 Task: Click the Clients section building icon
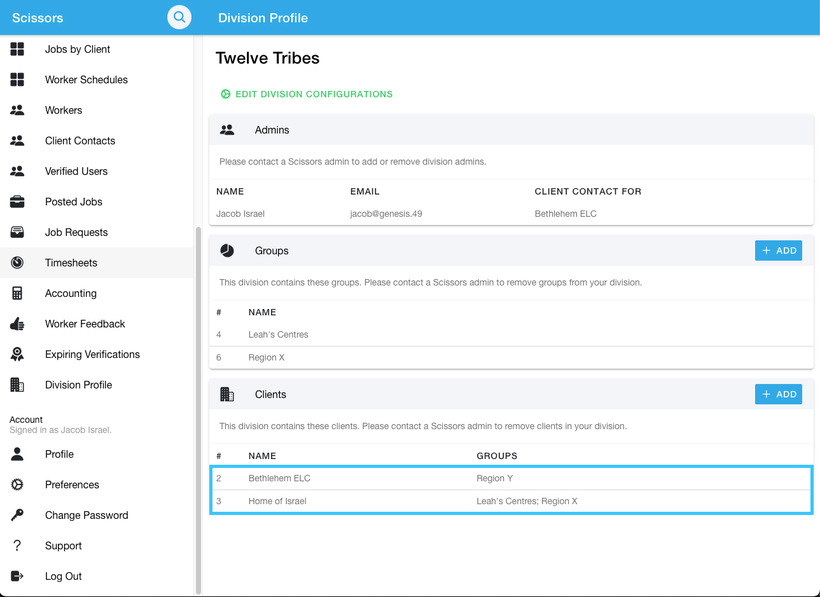227,394
